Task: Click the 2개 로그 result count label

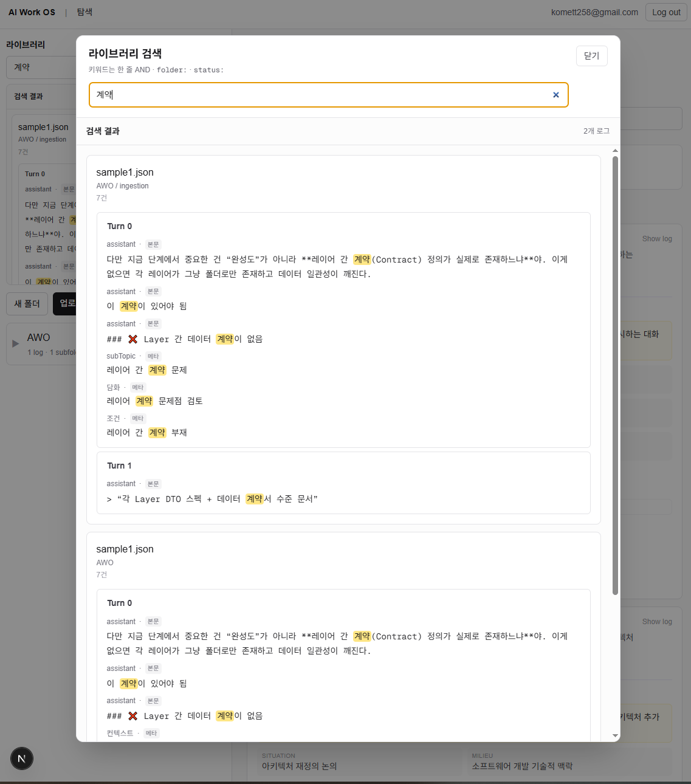Action: (596, 131)
